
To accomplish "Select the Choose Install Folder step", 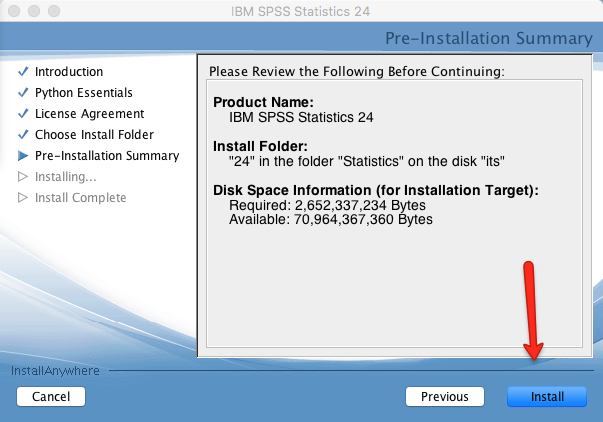I will click(94, 135).
